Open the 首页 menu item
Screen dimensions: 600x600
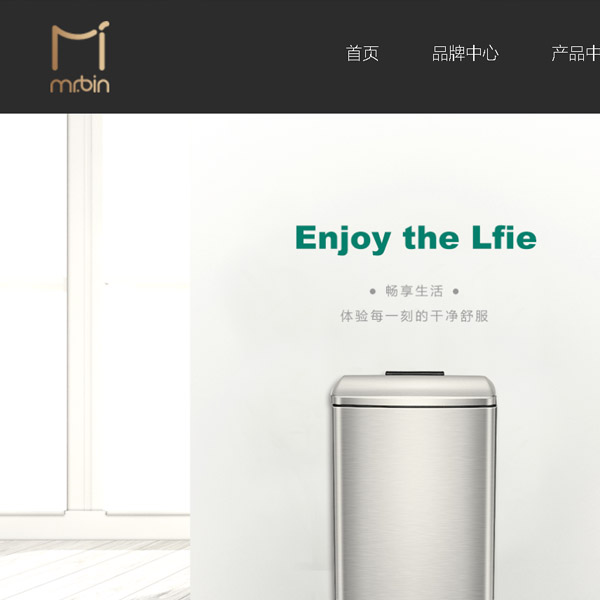(362, 53)
